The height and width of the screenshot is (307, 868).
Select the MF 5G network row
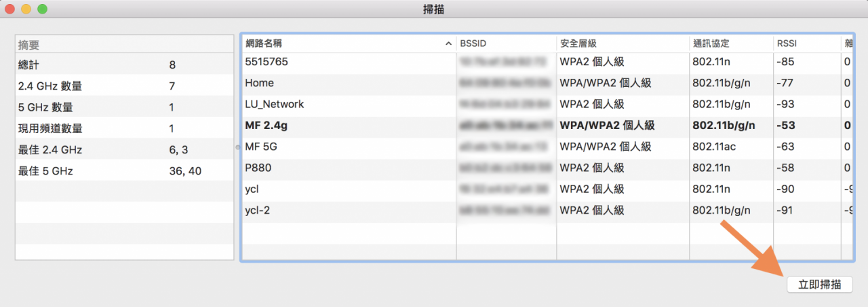547,146
